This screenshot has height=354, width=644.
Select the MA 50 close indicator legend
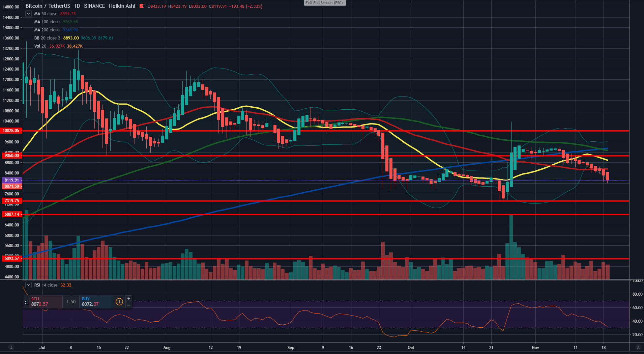click(x=46, y=14)
